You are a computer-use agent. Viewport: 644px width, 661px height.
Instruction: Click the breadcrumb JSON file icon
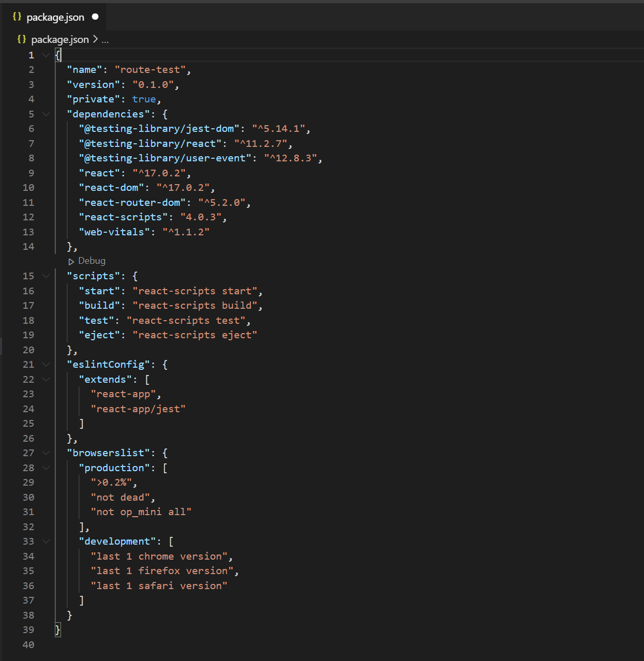coord(22,39)
